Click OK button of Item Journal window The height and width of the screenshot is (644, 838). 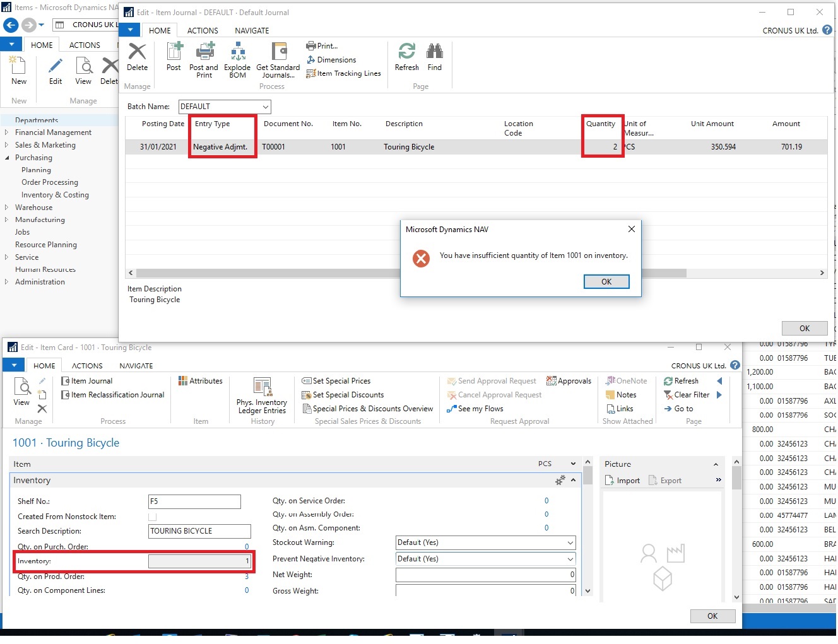(805, 329)
